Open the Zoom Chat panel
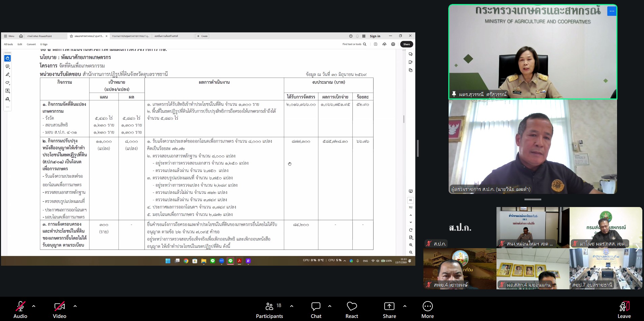Image resolution: width=644 pixels, height=321 pixels. (x=316, y=310)
